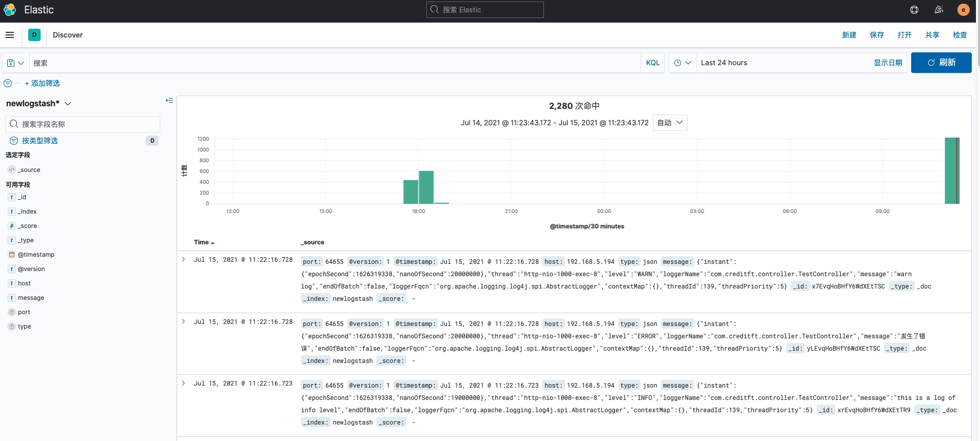Click the @timestamp date type icon
980x441 pixels.
pyautogui.click(x=12, y=255)
